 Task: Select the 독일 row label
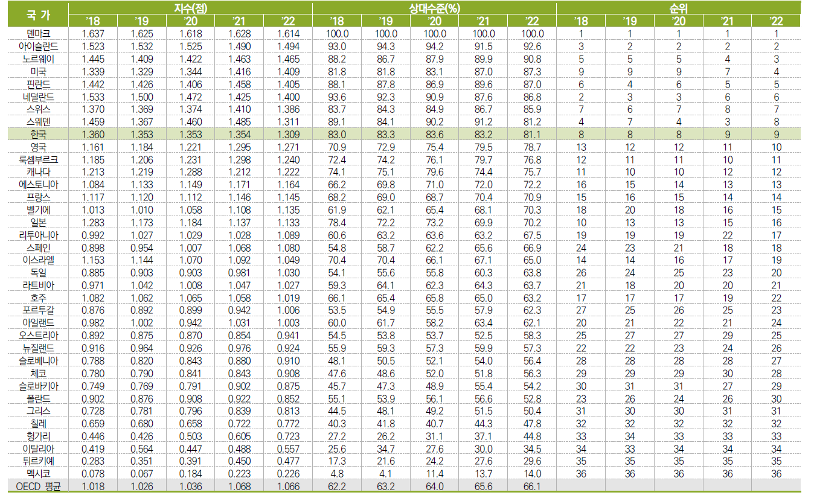[39, 272]
